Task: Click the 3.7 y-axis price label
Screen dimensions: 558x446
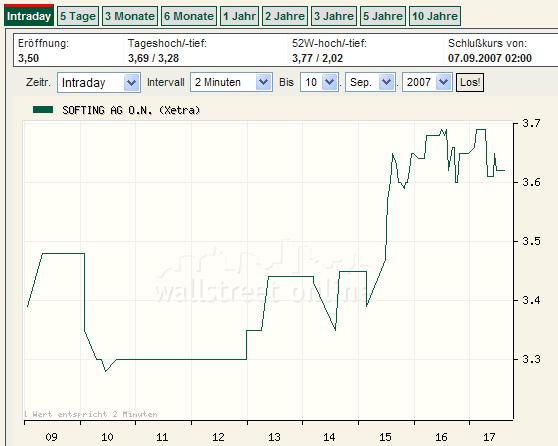Action: pos(531,124)
